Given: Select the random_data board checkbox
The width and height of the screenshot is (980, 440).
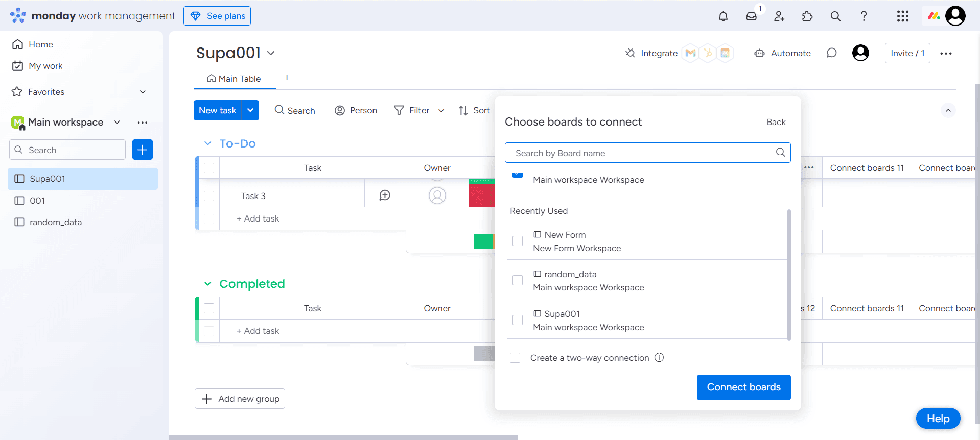Looking at the screenshot, I should pos(518,280).
